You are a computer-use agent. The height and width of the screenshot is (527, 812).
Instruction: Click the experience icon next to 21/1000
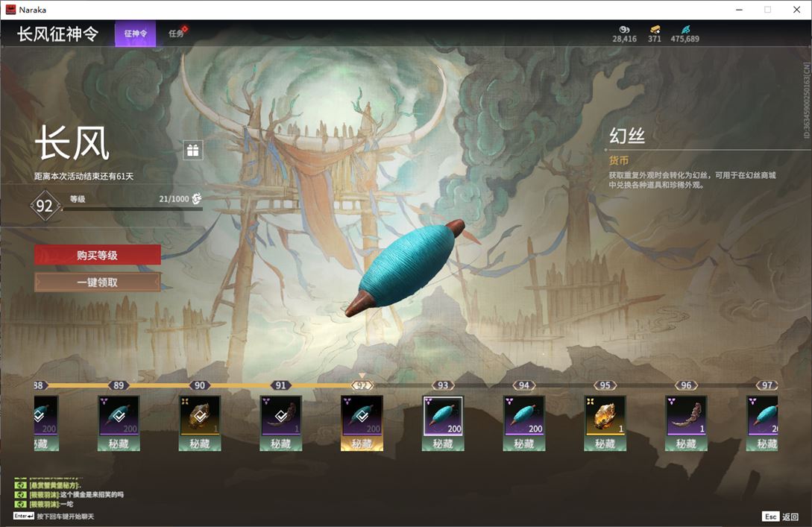coord(196,199)
